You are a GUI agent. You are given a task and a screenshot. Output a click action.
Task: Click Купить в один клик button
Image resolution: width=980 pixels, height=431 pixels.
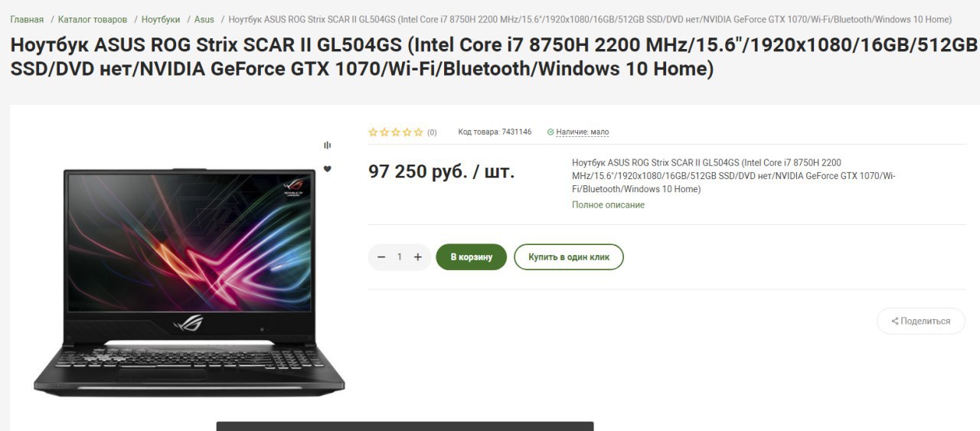click(x=569, y=257)
